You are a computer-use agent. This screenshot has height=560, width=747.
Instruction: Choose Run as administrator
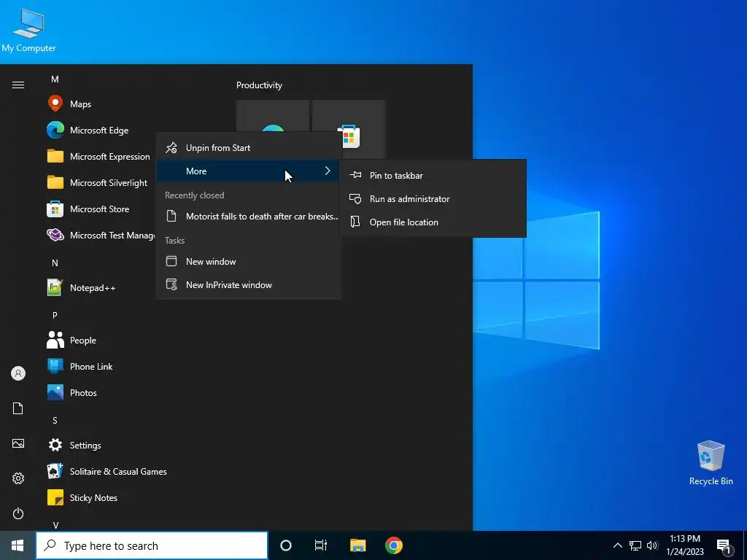433,198
